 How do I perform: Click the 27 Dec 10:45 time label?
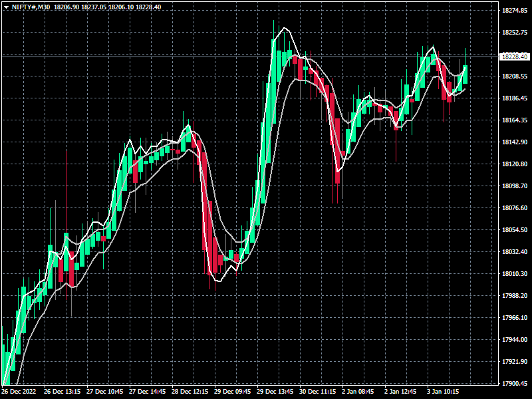point(104,392)
